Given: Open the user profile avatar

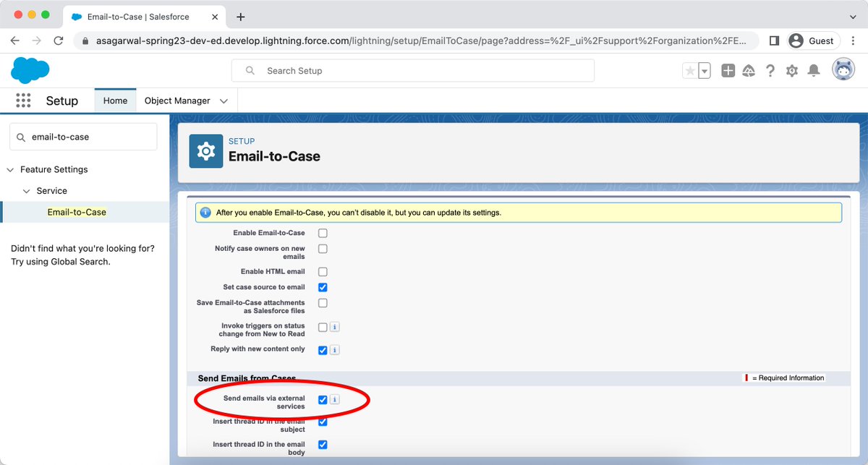Looking at the screenshot, I should [843, 70].
